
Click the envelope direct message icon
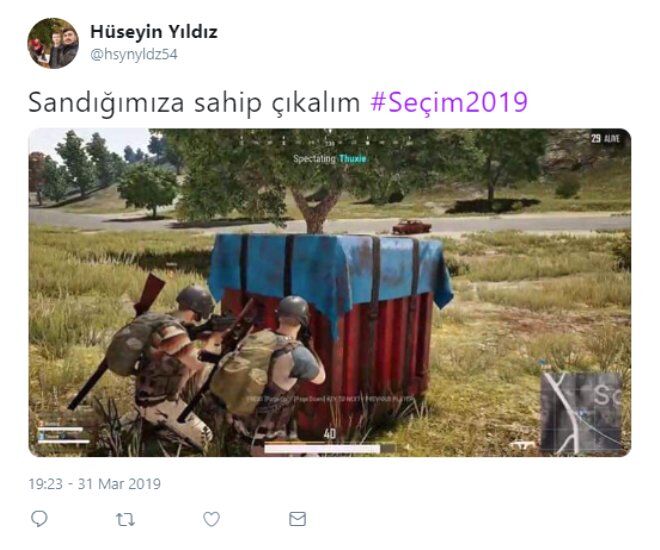tap(298, 519)
